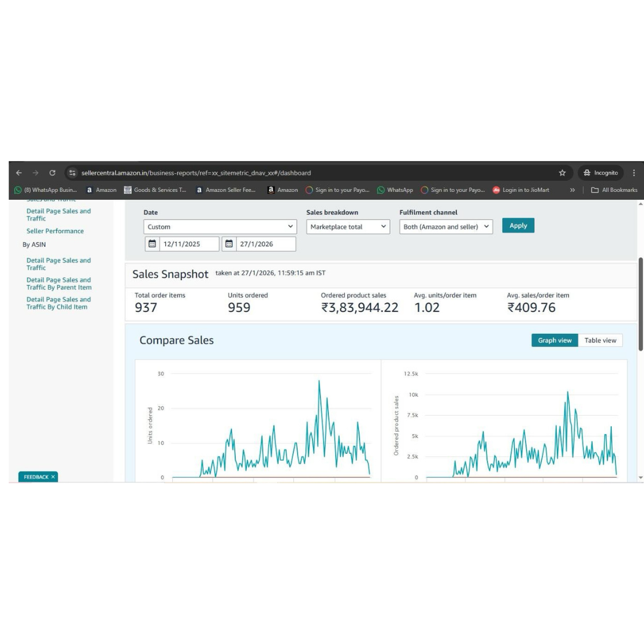Click the Incognito profile indicator
Screen dimensions: 644x644
coord(600,173)
